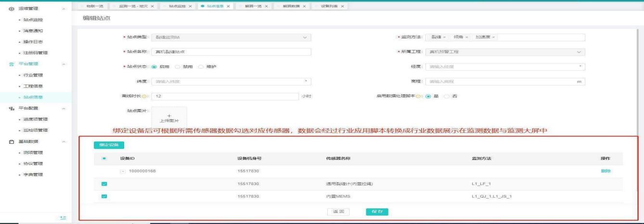Click the 离线时长 help hint icon
Screen dimensions: 644x224
145,96
